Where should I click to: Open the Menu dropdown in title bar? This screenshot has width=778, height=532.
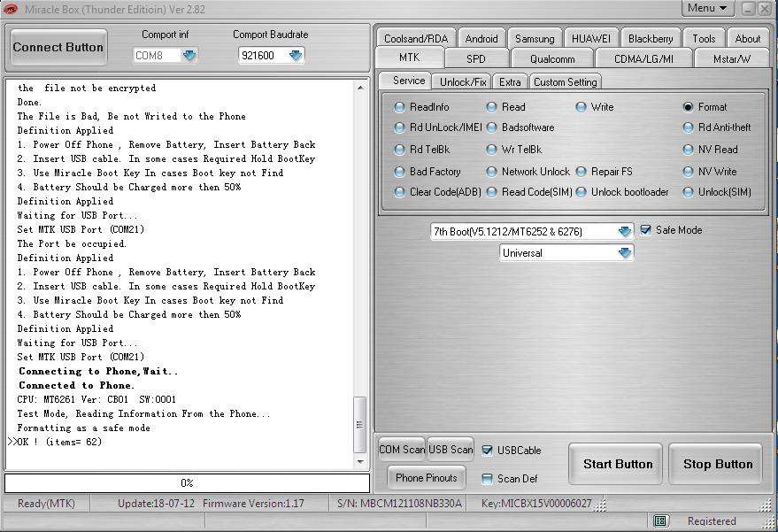707,8
